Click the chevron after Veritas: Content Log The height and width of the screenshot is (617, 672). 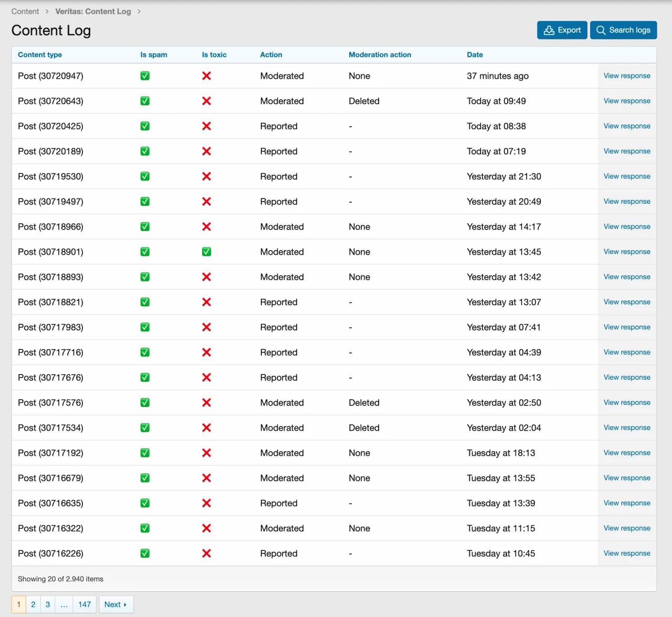click(138, 11)
